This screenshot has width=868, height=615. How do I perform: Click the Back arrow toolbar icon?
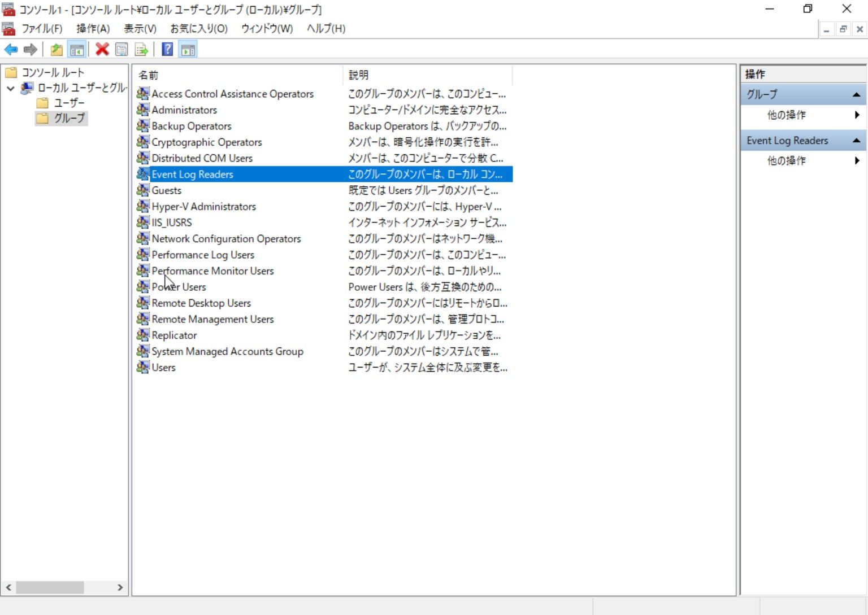coord(11,50)
